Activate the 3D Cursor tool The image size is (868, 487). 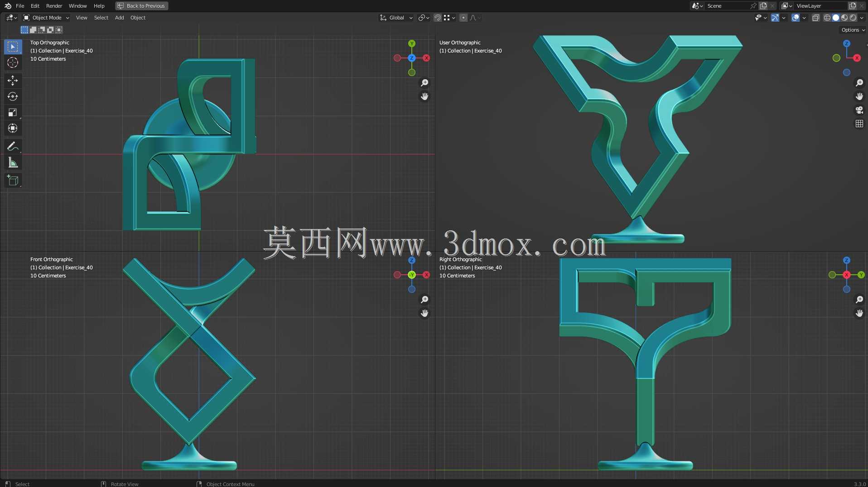13,62
